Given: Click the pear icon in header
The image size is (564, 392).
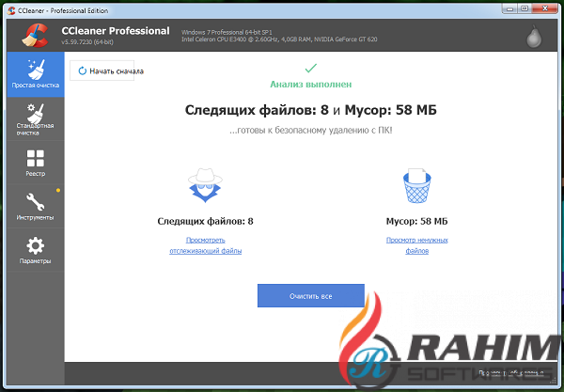Looking at the screenshot, I should pyautogui.click(x=534, y=37).
